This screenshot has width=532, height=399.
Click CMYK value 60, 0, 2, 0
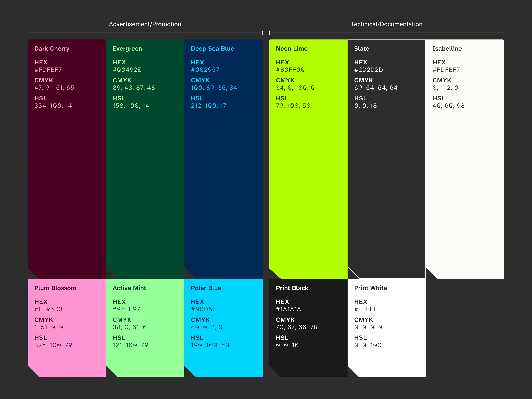click(x=207, y=327)
